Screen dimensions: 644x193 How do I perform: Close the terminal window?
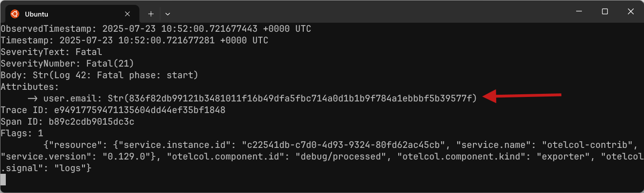tap(632, 12)
